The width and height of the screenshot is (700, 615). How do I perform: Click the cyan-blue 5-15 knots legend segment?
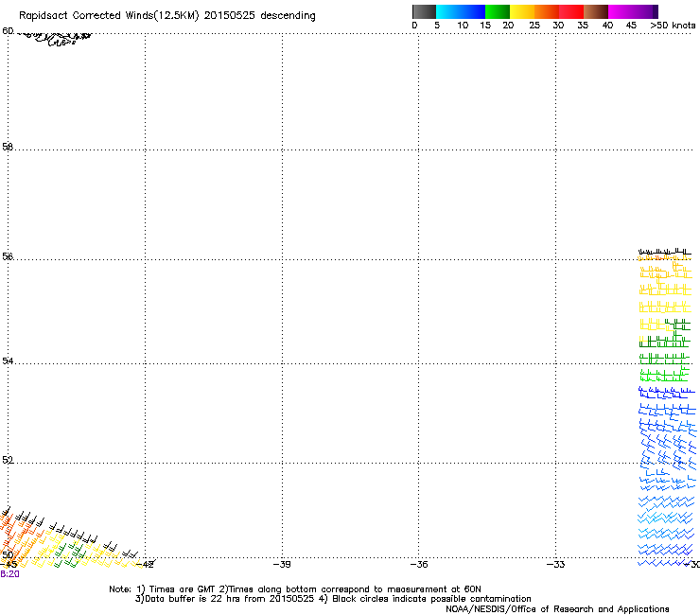pos(461,11)
